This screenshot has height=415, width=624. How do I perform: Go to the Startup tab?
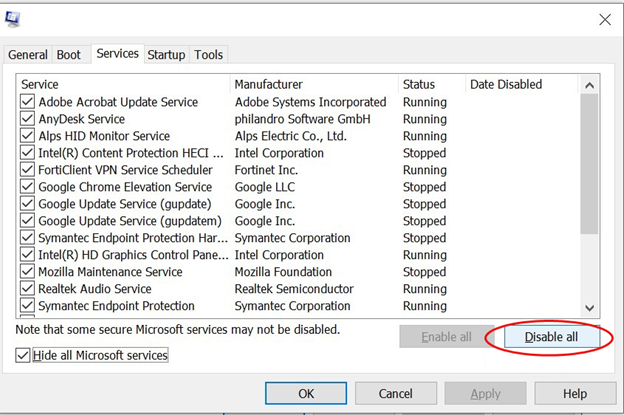pos(166,55)
